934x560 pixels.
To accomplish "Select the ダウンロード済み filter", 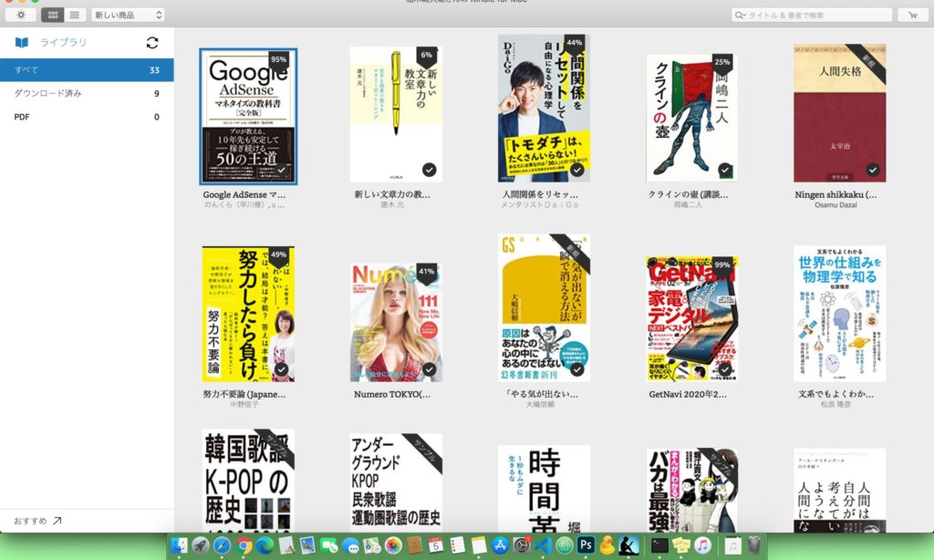I will [87, 93].
